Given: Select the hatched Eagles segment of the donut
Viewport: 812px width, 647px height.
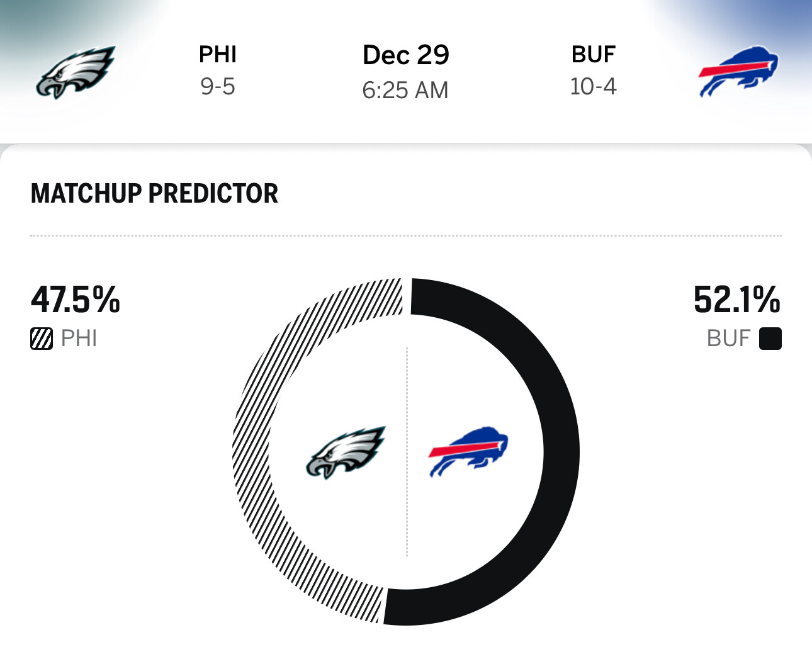Looking at the screenshot, I should pyautogui.click(x=251, y=452).
